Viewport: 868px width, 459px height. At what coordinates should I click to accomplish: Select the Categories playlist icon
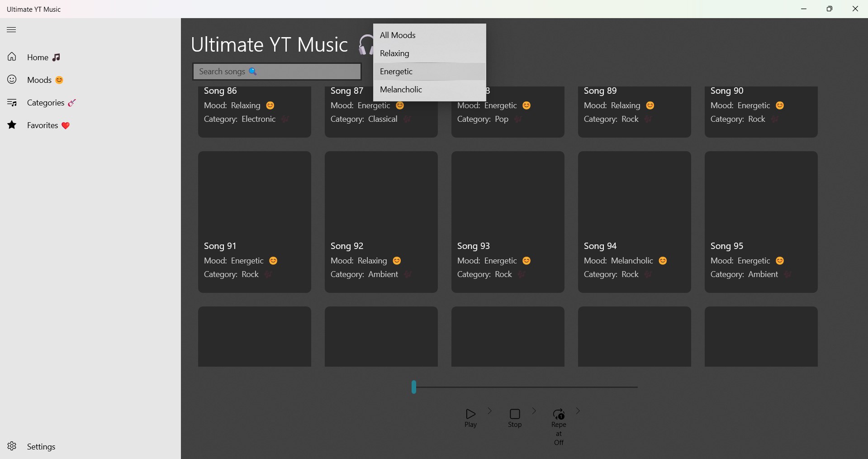[x=12, y=102]
